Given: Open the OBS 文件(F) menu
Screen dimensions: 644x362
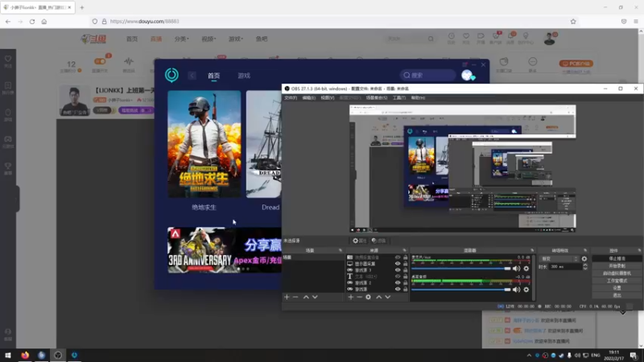Looking at the screenshot, I should pyautogui.click(x=291, y=97).
